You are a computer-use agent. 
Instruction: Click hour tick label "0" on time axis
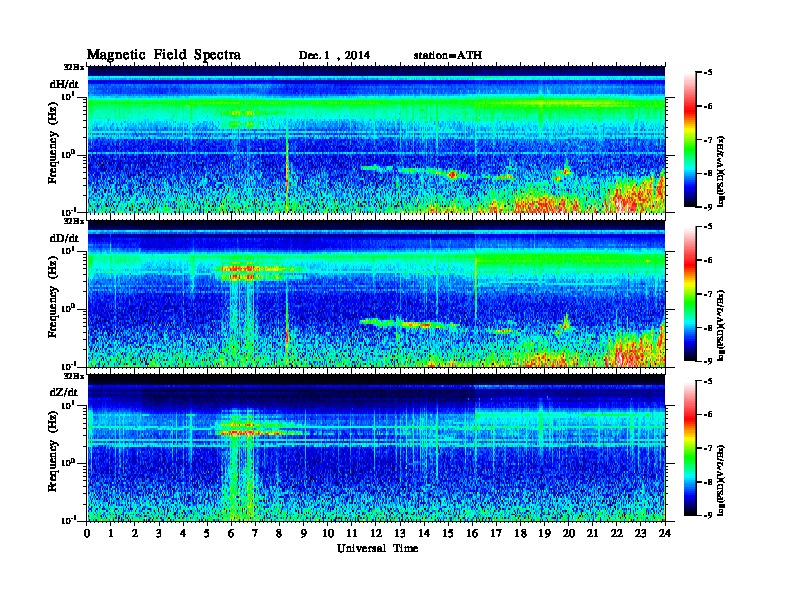tap(87, 534)
